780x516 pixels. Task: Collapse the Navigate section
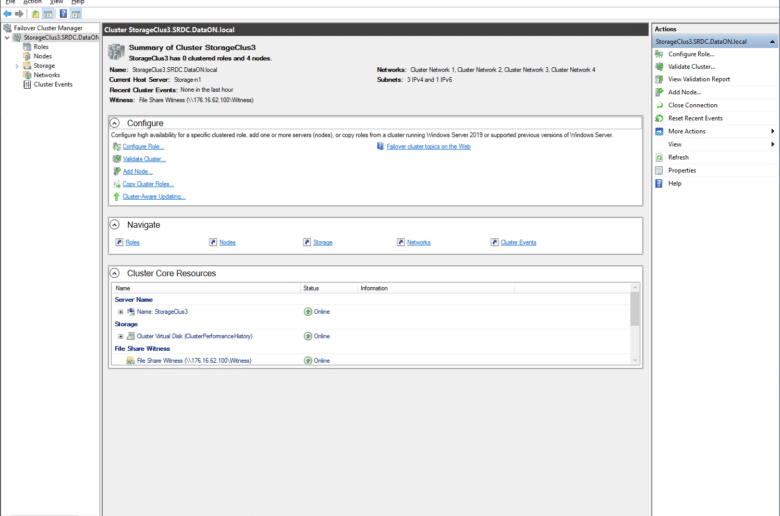click(115, 225)
